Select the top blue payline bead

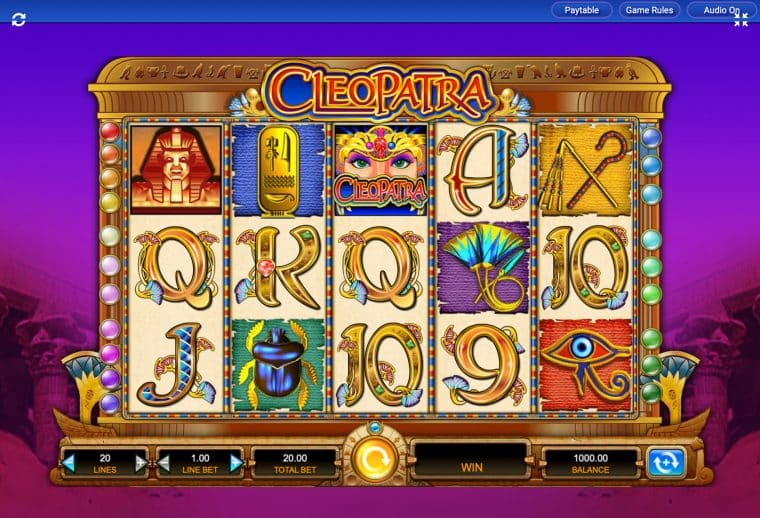click(x=651, y=137)
